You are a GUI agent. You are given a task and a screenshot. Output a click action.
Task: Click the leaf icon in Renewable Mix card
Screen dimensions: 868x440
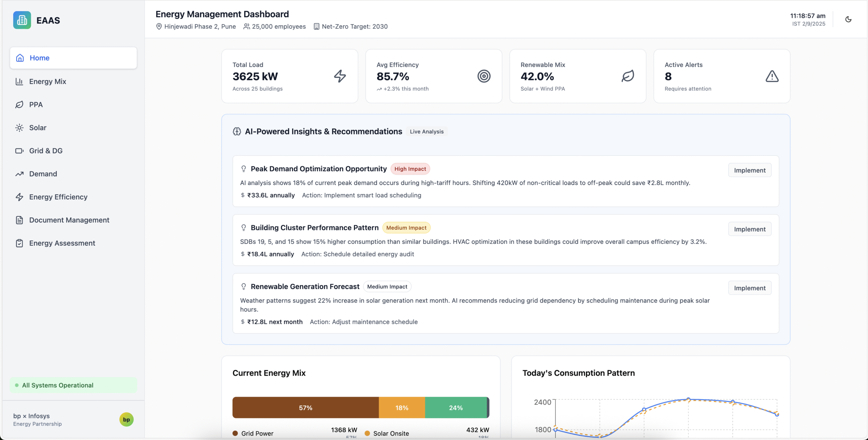click(628, 76)
